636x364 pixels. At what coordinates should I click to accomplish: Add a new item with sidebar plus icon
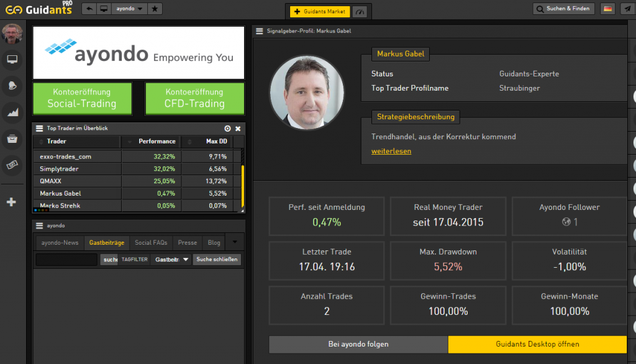(x=11, y=202)
